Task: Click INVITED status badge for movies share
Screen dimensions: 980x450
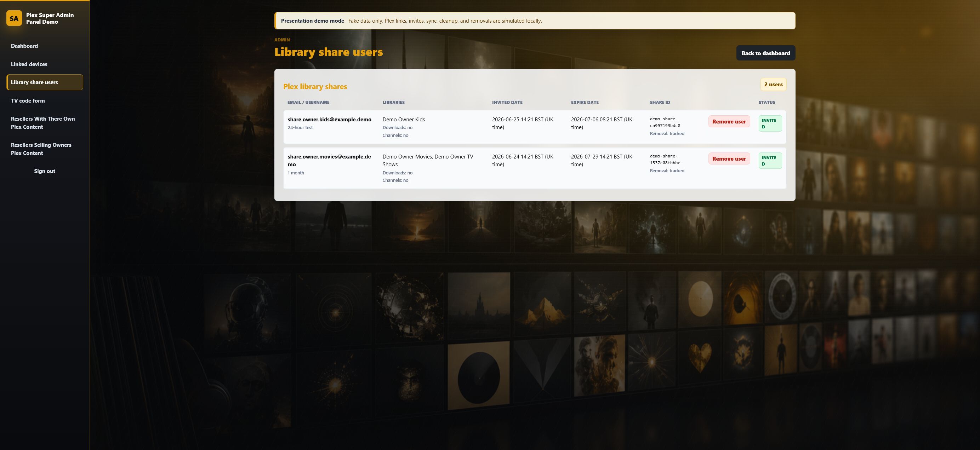Action: (770, 161)
